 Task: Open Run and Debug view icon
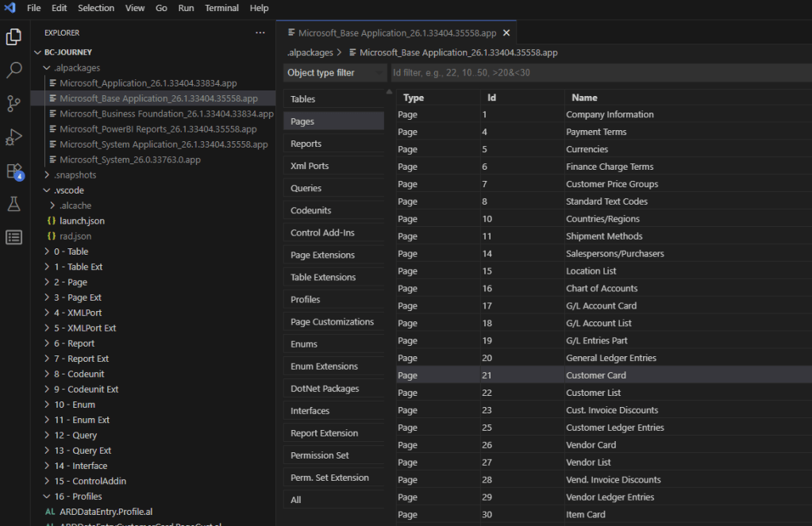point(13,136)
